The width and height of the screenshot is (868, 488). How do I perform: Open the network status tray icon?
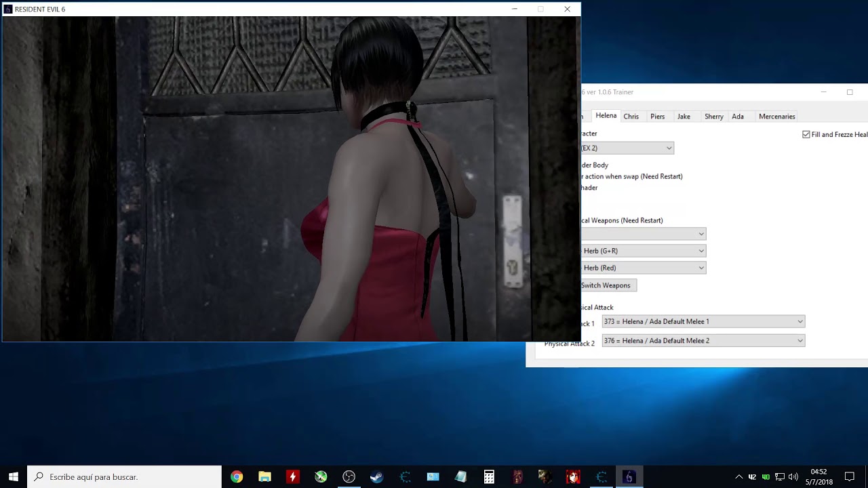click(x=780, y=477)
